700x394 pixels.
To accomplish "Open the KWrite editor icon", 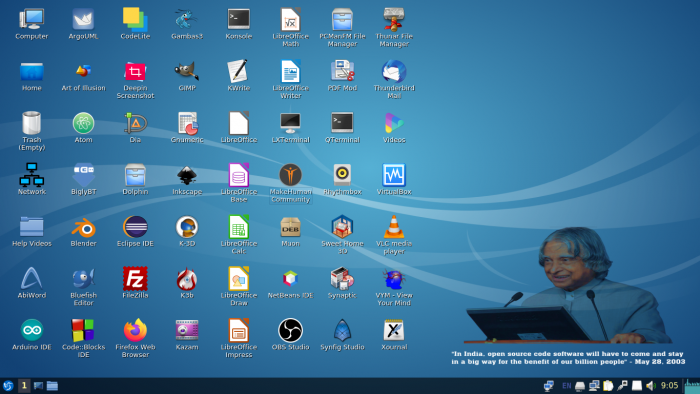I will click(238, 71).
